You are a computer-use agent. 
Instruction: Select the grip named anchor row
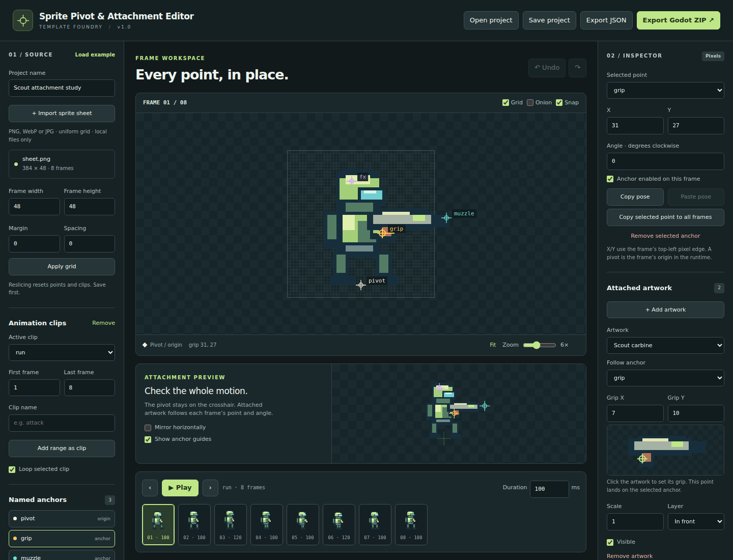pos(62,539)
